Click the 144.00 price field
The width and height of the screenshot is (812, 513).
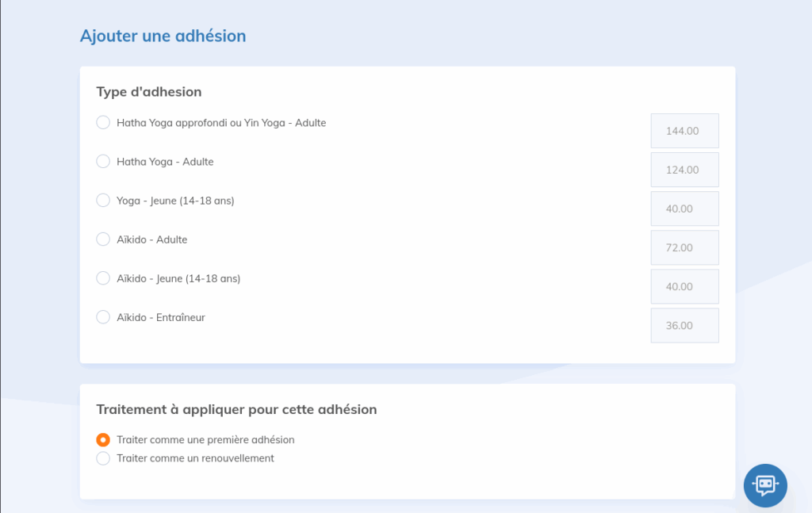(684, 131)
